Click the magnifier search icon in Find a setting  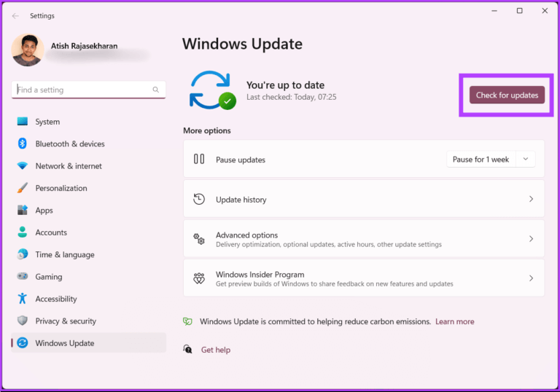pos(156,90)
